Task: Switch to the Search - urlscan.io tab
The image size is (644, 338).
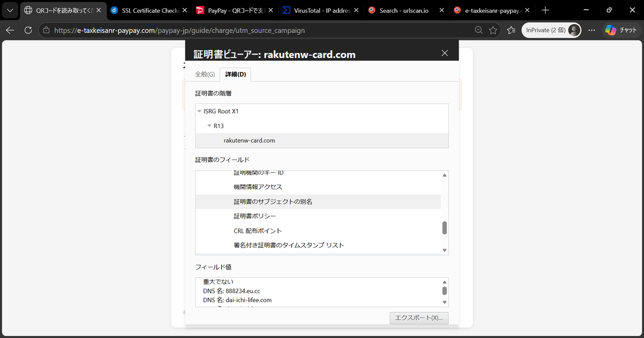Action: [406, 10]
